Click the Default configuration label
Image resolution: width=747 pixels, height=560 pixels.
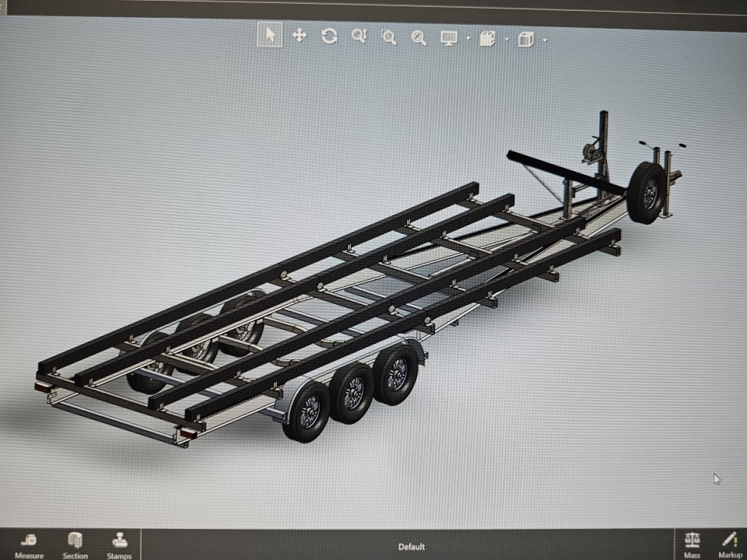pyautogui.click(x=412, y=547)
